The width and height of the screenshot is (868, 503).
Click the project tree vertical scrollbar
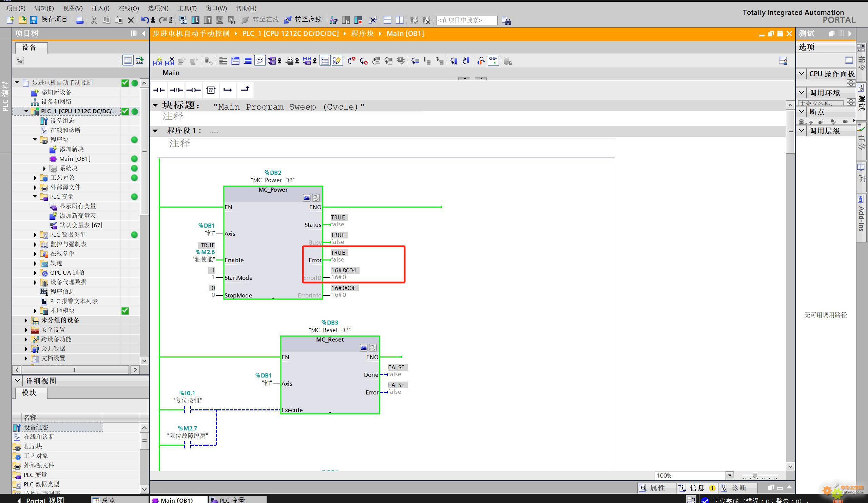[144, 152]
